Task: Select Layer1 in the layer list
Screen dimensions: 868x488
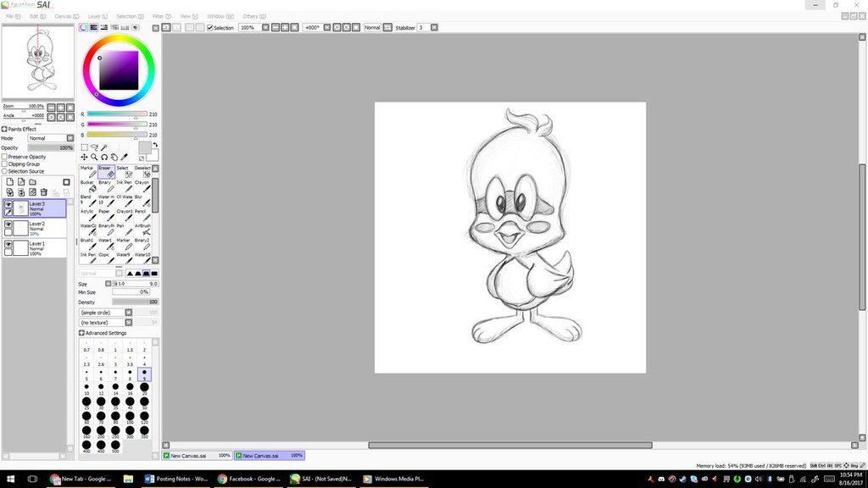Action: (x=38, y=247)
